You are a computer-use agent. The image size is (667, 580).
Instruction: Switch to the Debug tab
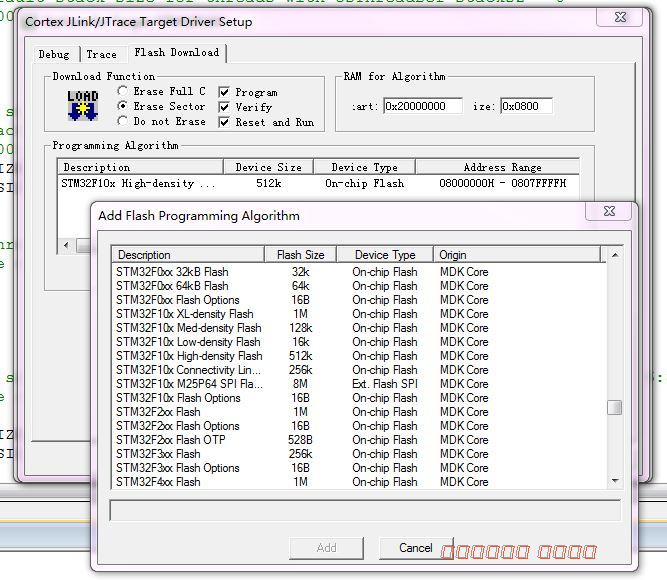click(x=54, y=54)
